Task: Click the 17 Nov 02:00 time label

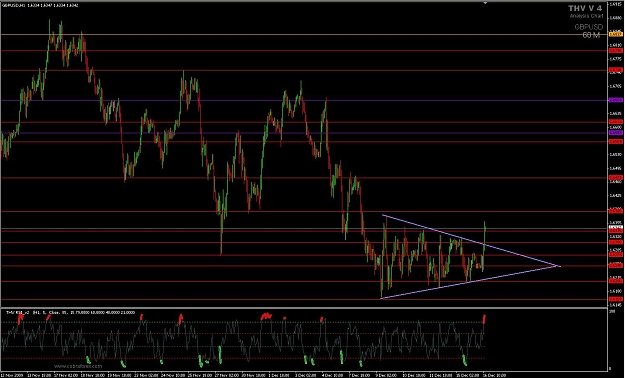Action: coord(67,375)
